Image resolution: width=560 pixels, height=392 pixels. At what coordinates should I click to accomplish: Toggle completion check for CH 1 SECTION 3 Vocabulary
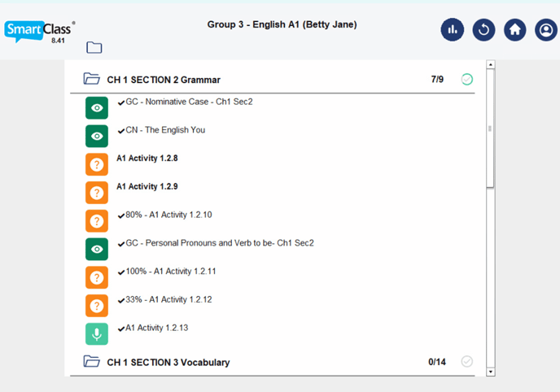pyautogui.click(x=466, y=362)
